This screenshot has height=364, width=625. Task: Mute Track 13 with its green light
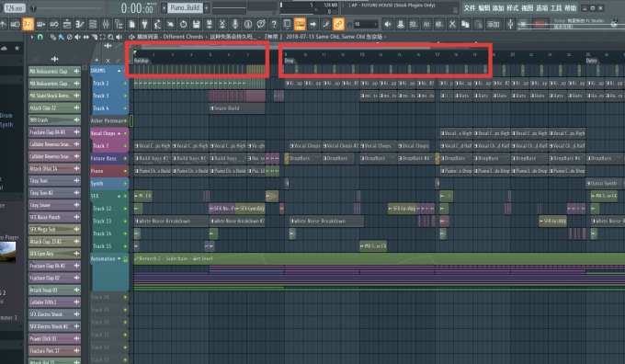(125, 221)
